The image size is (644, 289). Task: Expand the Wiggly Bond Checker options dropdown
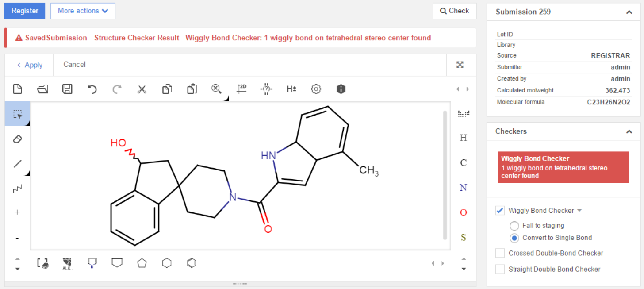coord(580,210)
